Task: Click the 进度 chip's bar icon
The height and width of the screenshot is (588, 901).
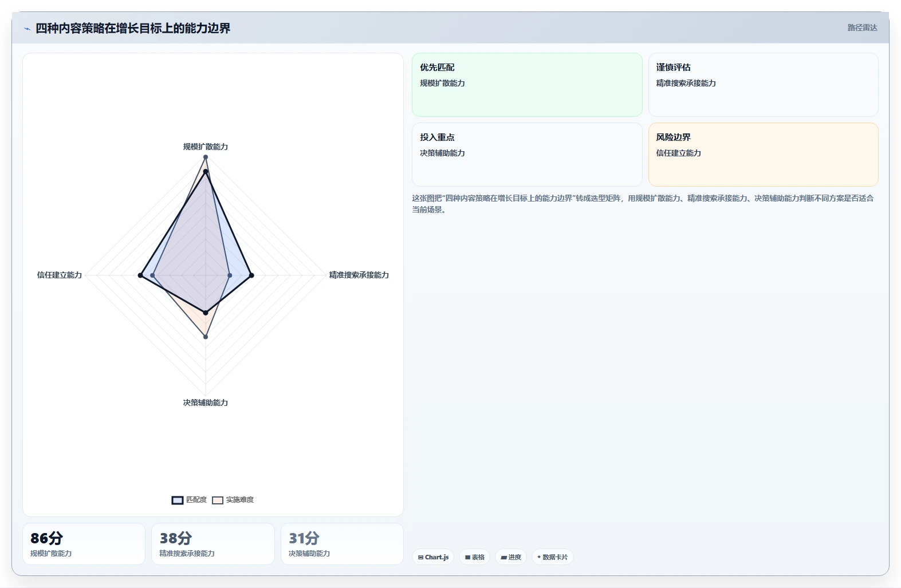Action: tap(503, 557)
